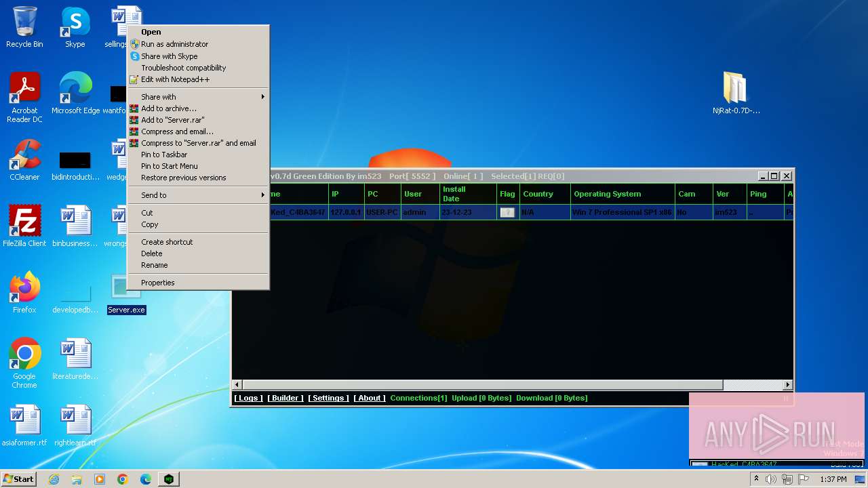The height and width of the screenshot is (488, 868).
Task: Choose Compress to "Server.rar" and email
Action: [x=199, y=143]
